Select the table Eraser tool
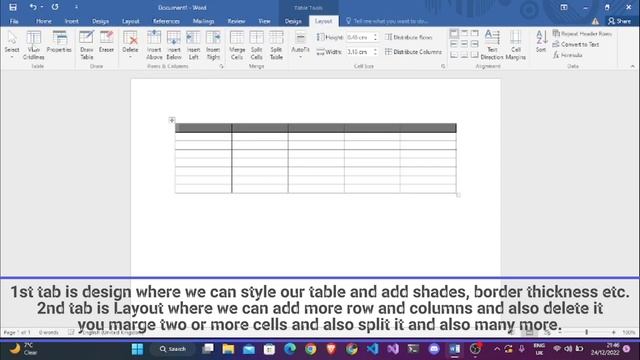Image resolution: width=640 pixels, height=360 pixels. tap(106, 42)
